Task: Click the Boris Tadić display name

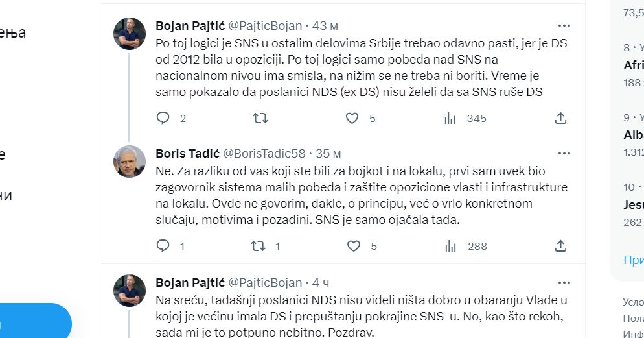Action: pyautogui.click(x=187, y=154)
